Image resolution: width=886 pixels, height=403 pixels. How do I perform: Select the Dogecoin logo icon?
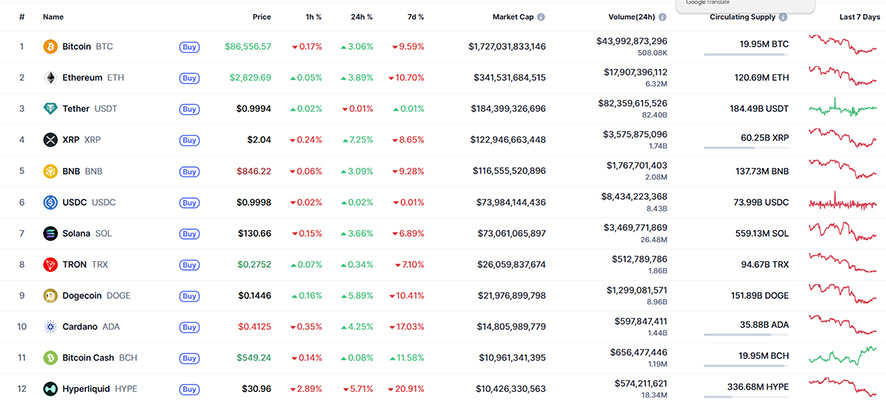[50, 296]
